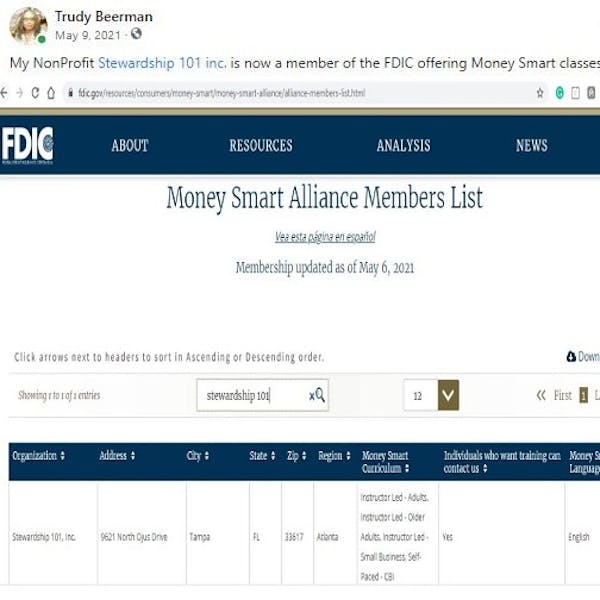Open the Stewardship 101 inc. link

[162, 62]
